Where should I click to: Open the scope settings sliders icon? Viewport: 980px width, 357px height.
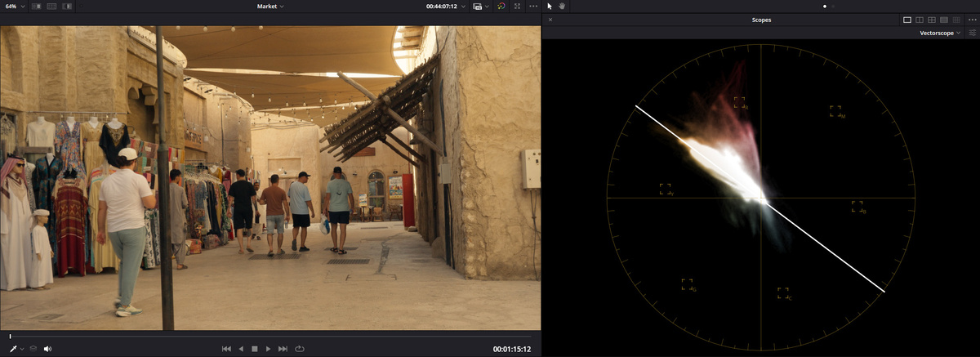(973, 33)
